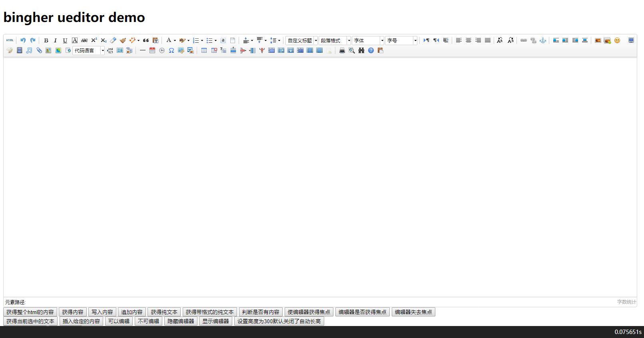This screenshot has width=644, height=338.
Task: Toggle strikethrough text
Action: pyautogui.click(x=84, y=40)
